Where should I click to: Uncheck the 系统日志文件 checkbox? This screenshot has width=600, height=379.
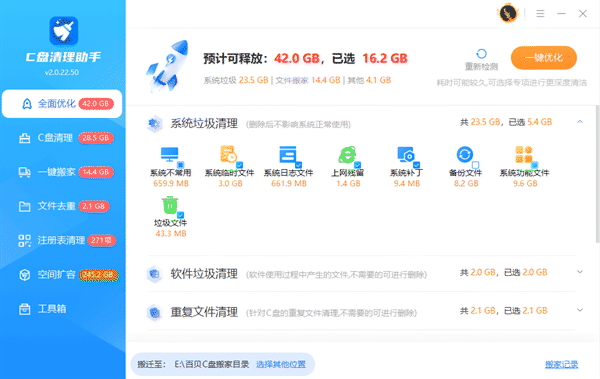[x=298, y=165]
